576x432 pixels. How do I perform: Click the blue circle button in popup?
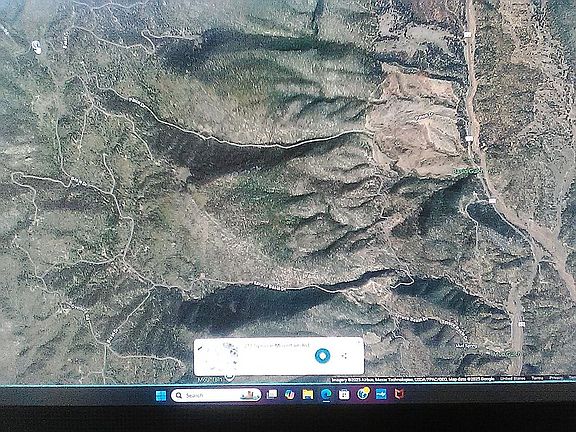(323, 356)
